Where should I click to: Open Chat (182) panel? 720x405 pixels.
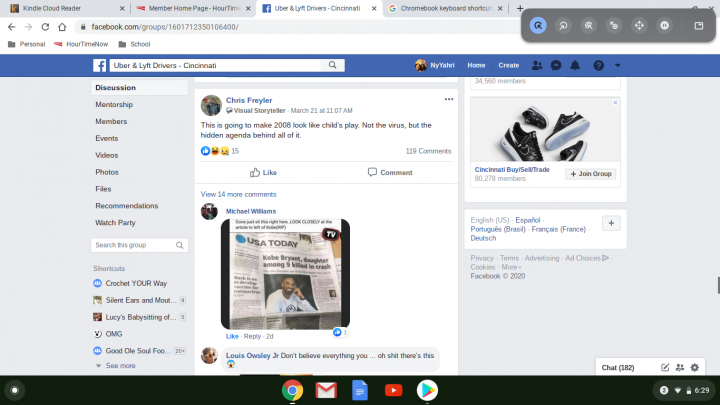coord(618,367)
